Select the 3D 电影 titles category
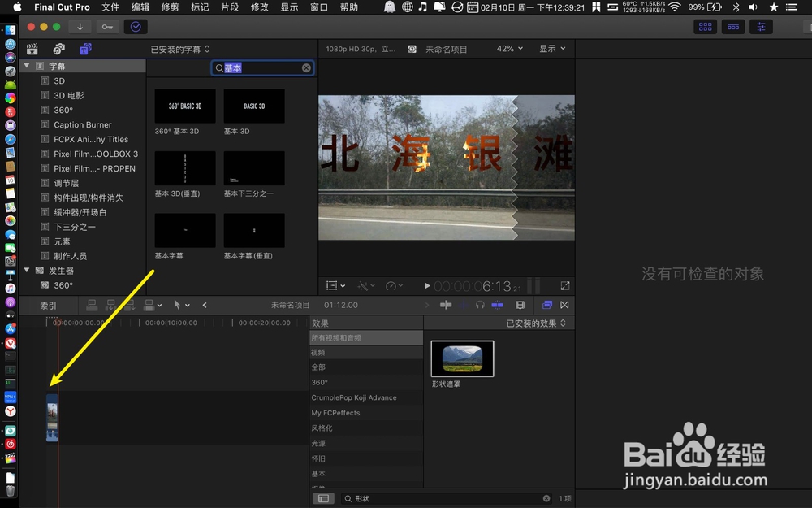This screenshot has height=508, width=812. point(68,95)
